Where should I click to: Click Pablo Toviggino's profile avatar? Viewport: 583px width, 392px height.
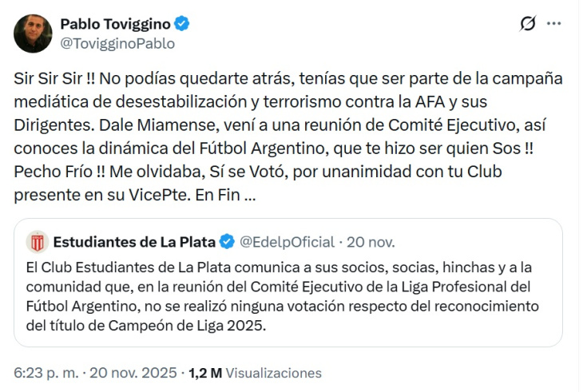point(34,34)
